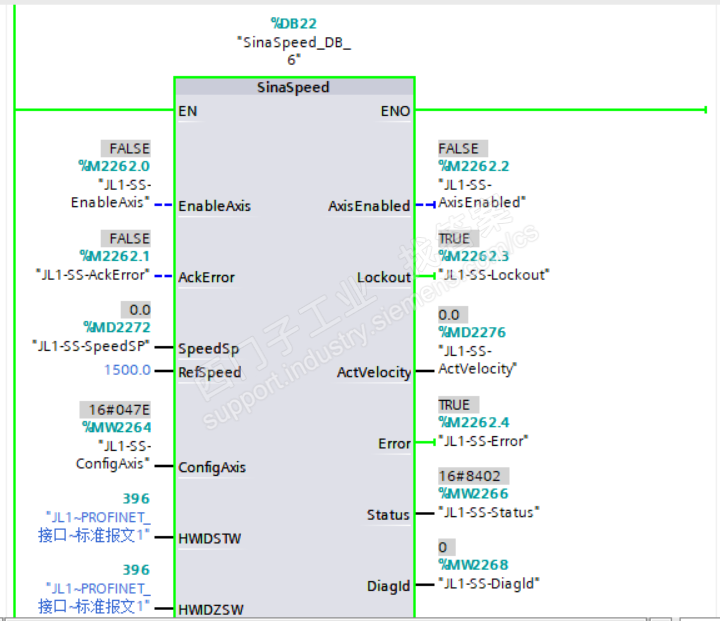Click value 396 above HWIDSTW tag

coord(136,498)
